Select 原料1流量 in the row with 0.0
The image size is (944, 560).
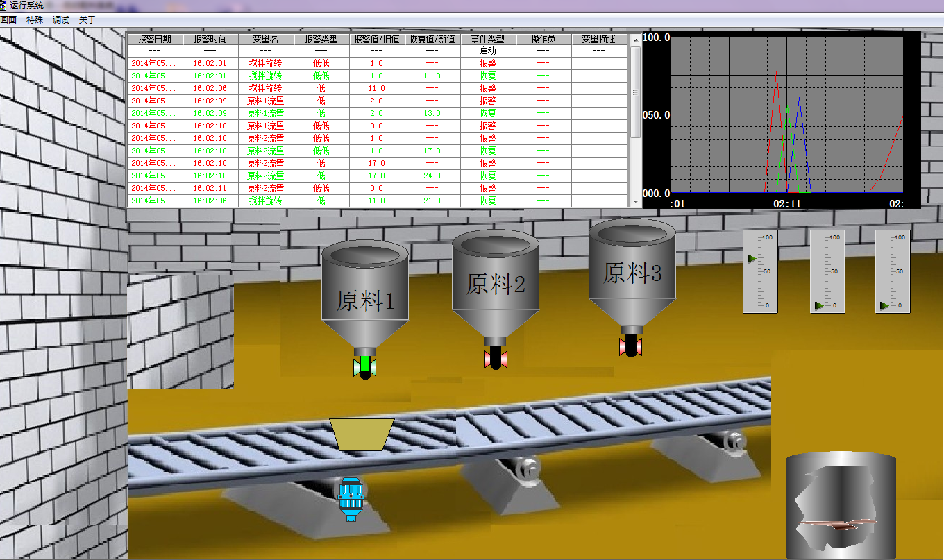(x=266, y=126)
